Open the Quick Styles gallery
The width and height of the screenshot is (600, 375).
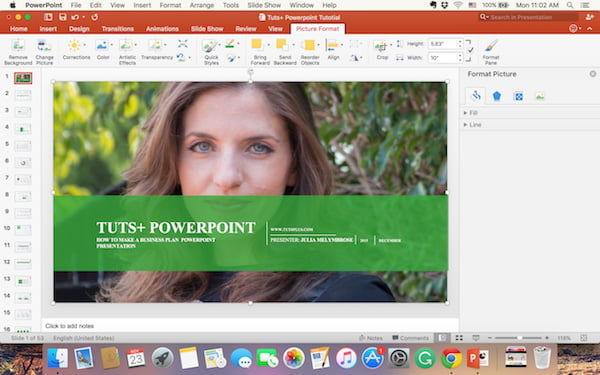pyautogui.click(x=211, y=52)
